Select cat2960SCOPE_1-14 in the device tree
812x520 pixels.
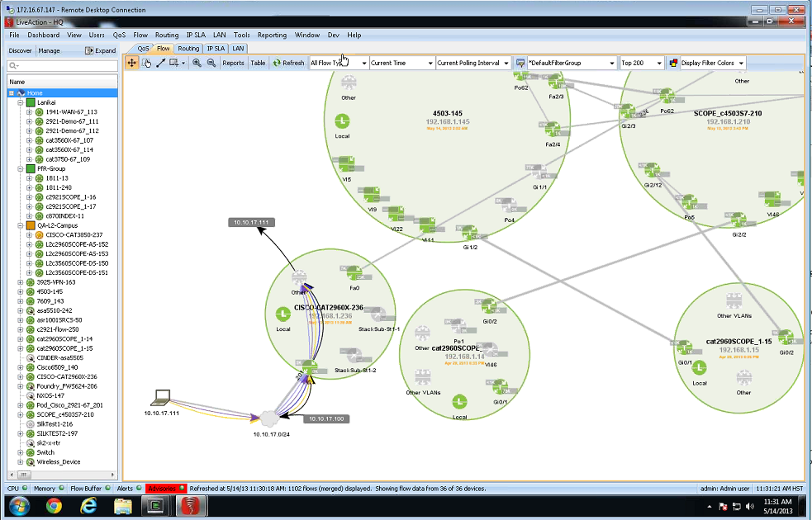coord(64,339)
